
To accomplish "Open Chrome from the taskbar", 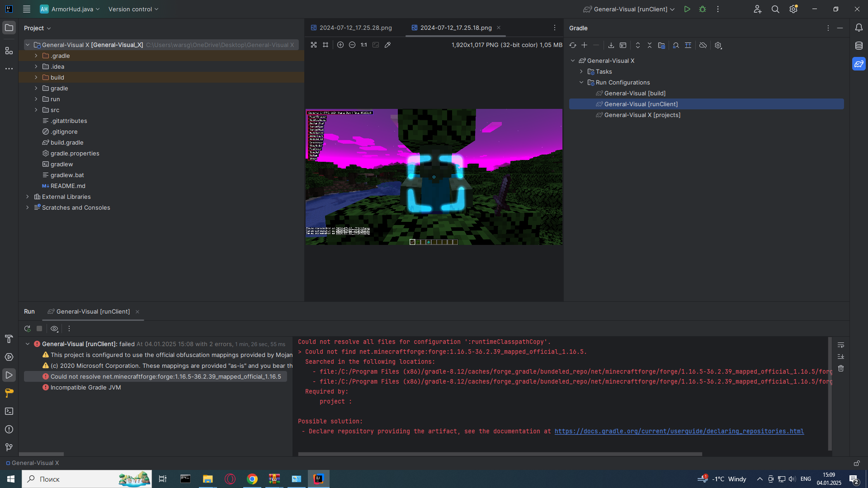I will click(x=252, y=479).
